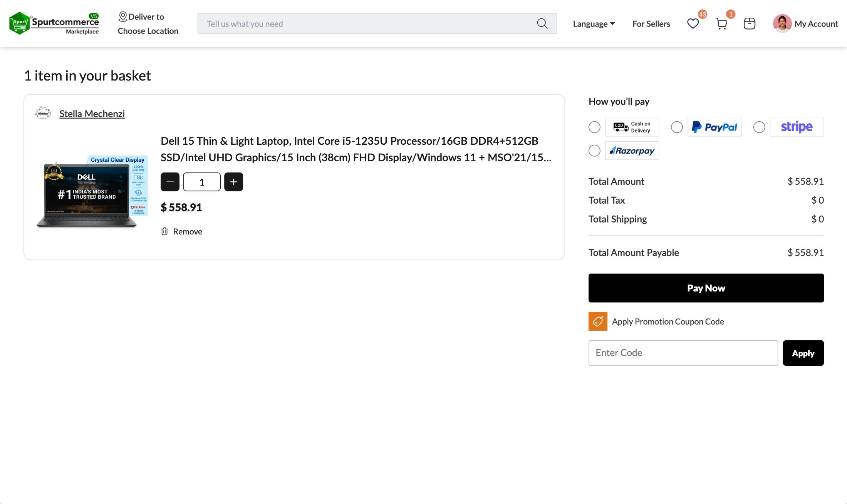Select Cash on Delivery radio button

(594, 127)
